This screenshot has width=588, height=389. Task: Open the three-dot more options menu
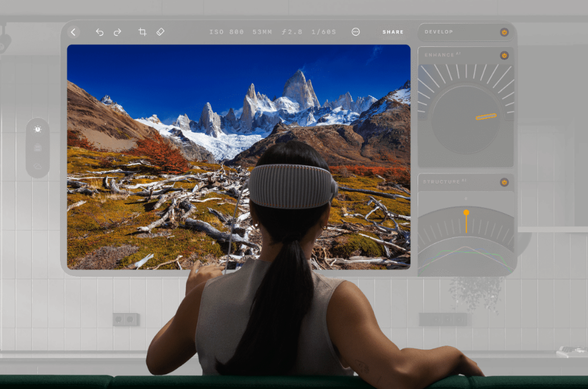[356, 32]
